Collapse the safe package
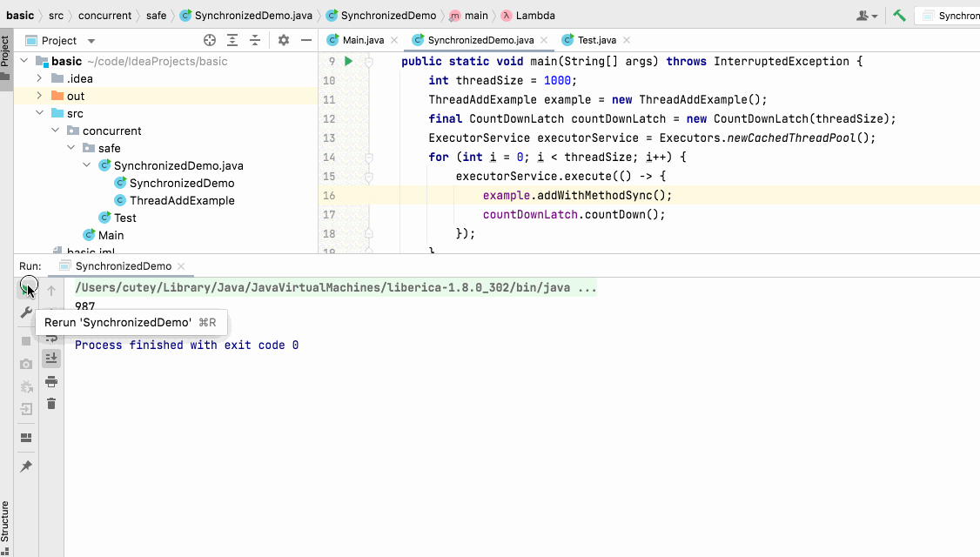This screenshot has height=557, width=980. point(70,148)
